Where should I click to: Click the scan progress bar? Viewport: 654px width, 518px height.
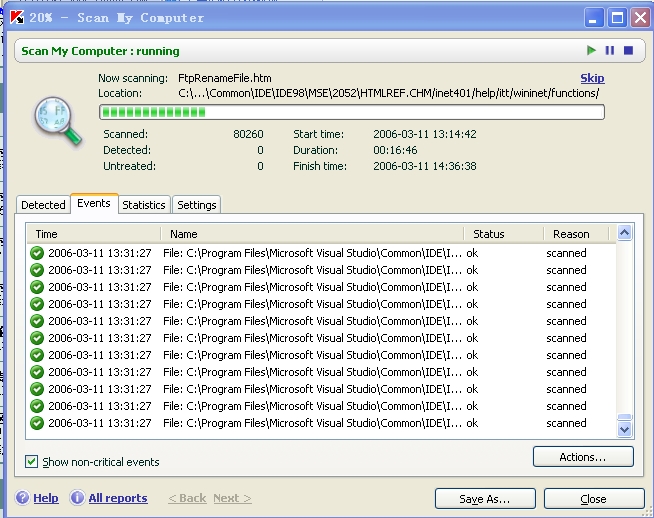click(x=352, y=112)
